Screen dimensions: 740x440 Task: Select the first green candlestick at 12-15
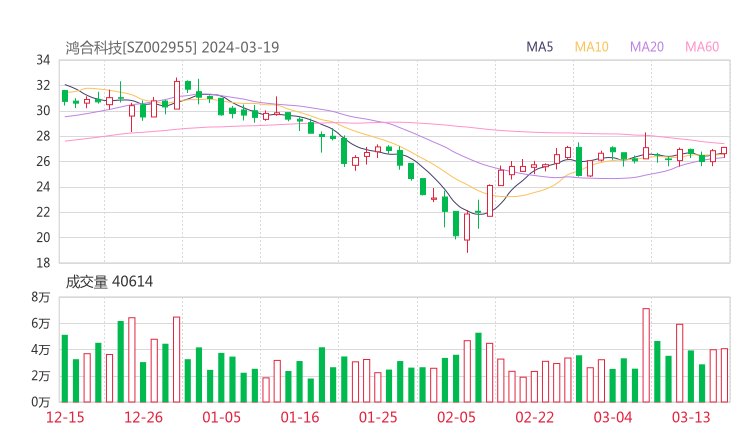coord(65,96)
